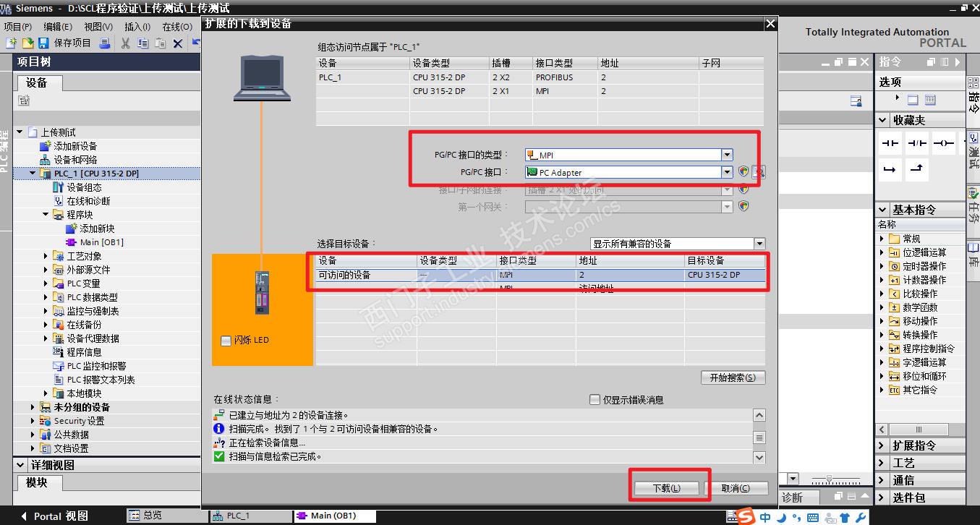Click the Sogou input method S icon
Image resolution: width=980 pixels, height=525 pixels.
(746, 516)
